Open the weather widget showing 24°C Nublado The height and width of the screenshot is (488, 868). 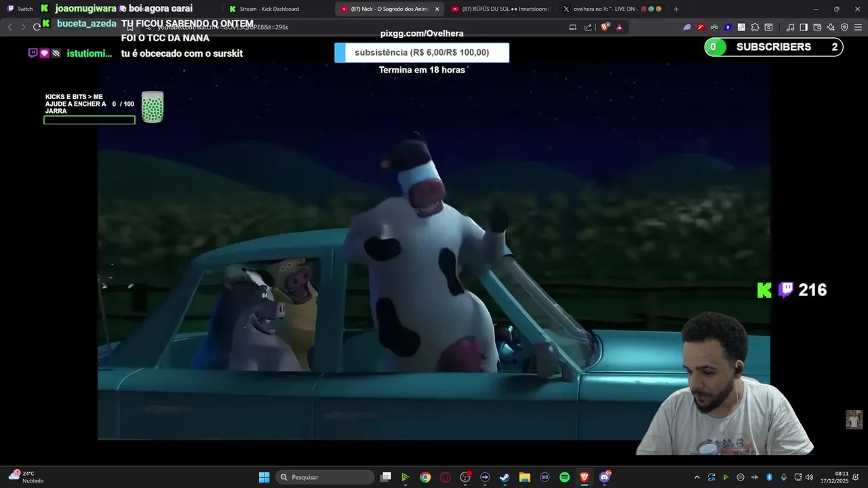pos(26,477)
